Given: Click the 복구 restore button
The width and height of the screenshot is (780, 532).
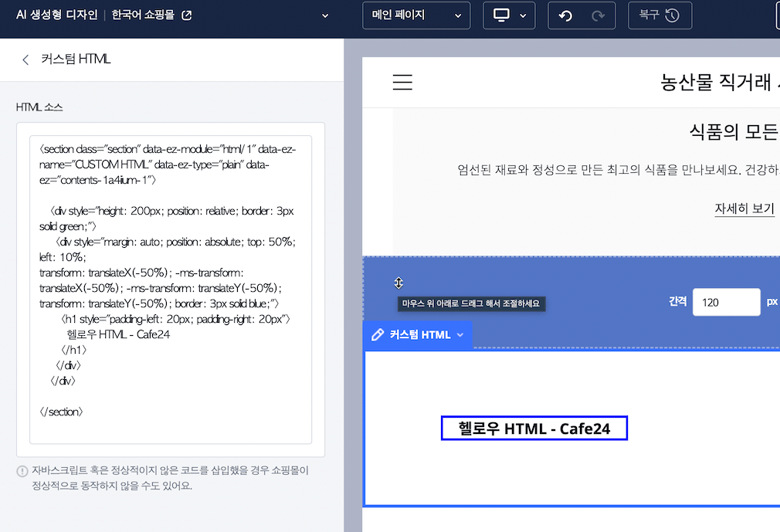Looking at the screenshot, I should click(660, 15).
